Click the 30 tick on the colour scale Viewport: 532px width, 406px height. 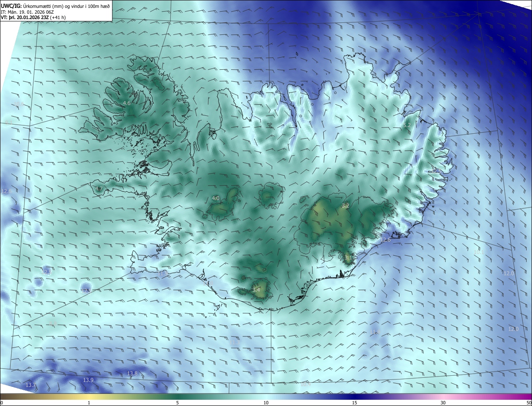(x=443, y=403)
